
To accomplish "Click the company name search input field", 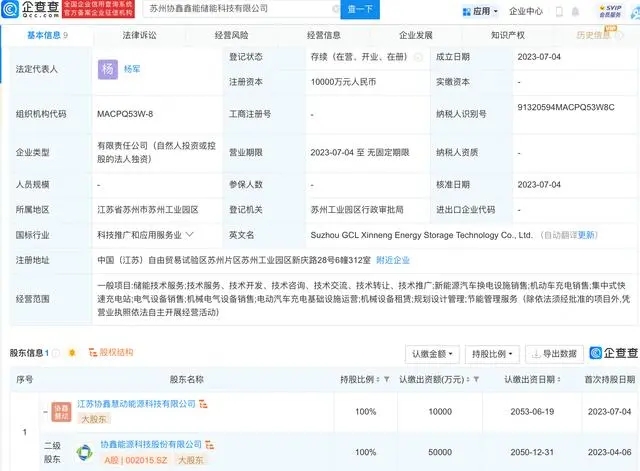I will point(239,9).
